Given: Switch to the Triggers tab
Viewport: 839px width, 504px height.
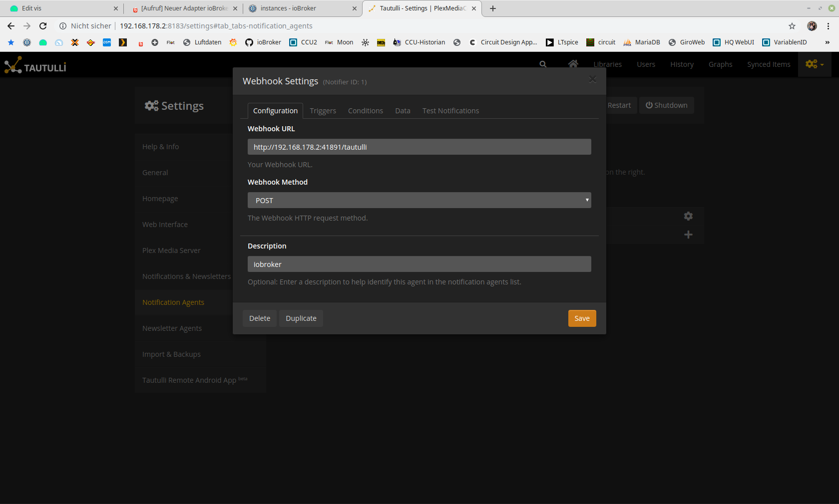Looking at the screenshot, I should [x=323, y=111].
